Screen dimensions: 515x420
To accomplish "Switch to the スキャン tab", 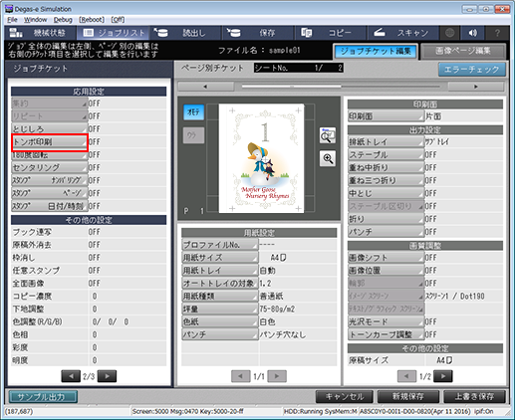I will click(403, 33).
